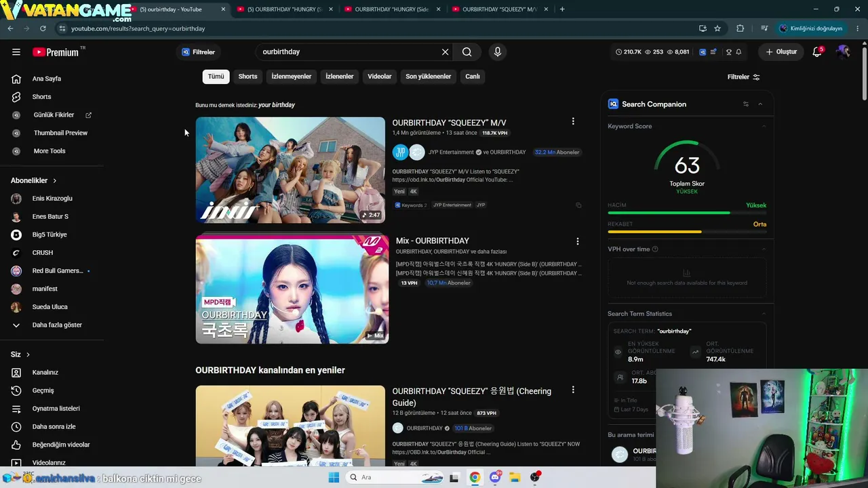Viewport: 868px width, 488px height.
Task: Open the Enis Kirazoglu subscription
Action: click(x=52, y=199)
